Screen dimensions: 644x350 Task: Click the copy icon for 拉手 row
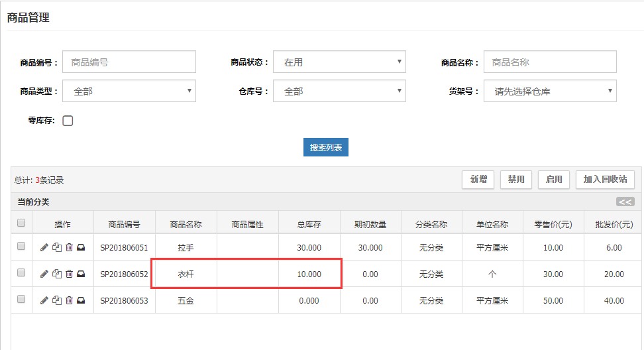(x=57, y=247)
